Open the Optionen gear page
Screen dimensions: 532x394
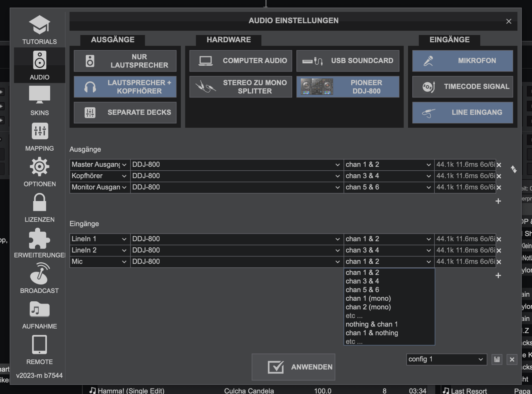pyautogui.click(x=39, y=172)
